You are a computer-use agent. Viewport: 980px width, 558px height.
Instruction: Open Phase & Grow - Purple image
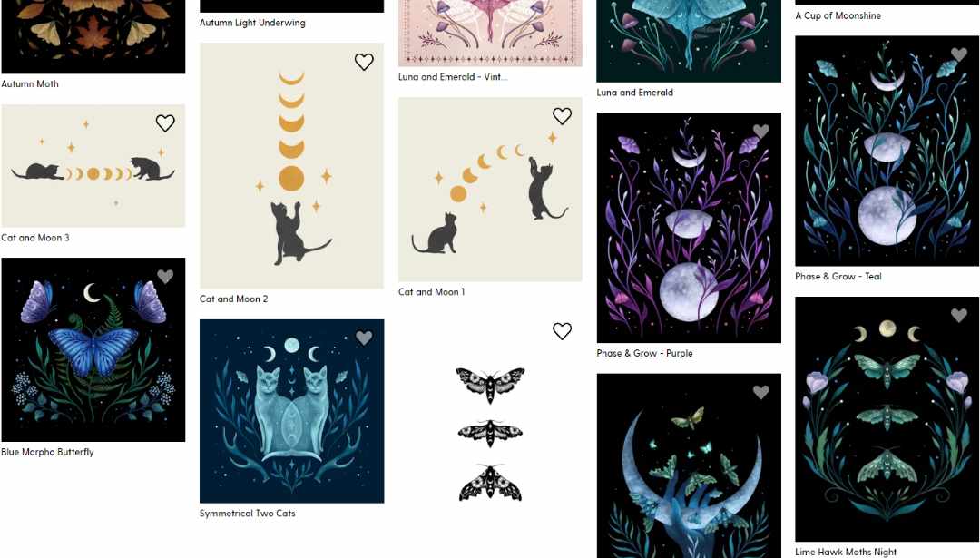(689, 228)
